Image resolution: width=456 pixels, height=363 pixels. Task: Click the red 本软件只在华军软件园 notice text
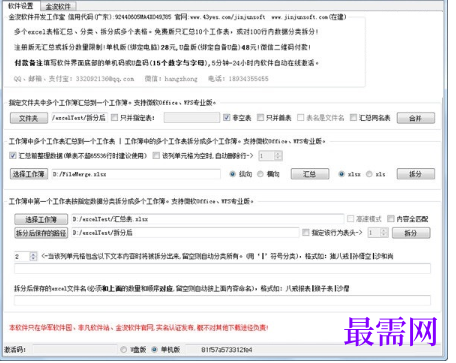tap(139, 328)
